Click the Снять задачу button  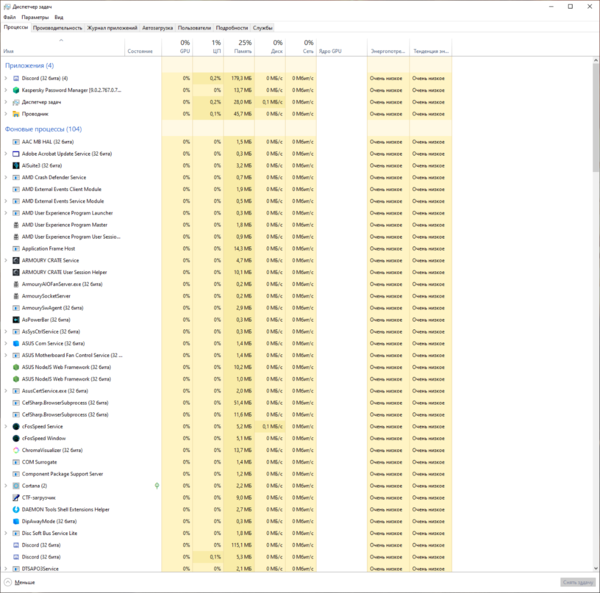pos(578,582)
